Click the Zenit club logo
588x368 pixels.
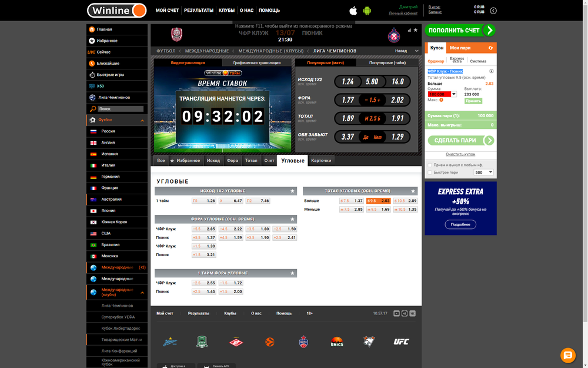170,342
